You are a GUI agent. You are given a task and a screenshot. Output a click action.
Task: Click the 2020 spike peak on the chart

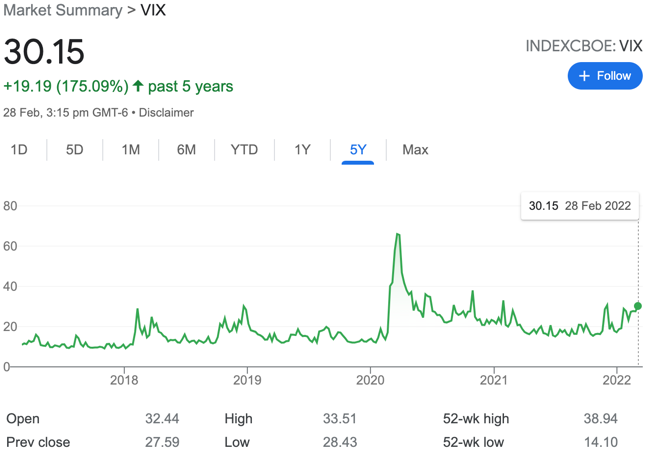pos(397,234)
